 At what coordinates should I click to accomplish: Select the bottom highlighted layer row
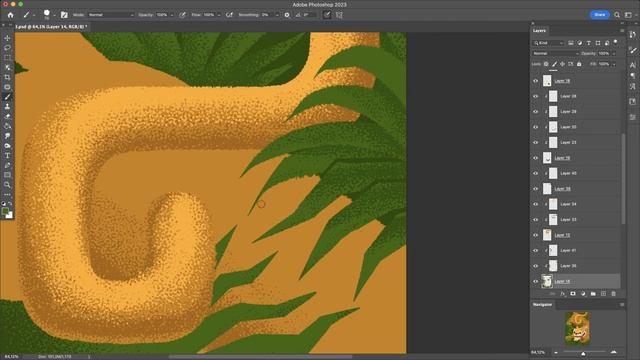(x=576, y=281)
